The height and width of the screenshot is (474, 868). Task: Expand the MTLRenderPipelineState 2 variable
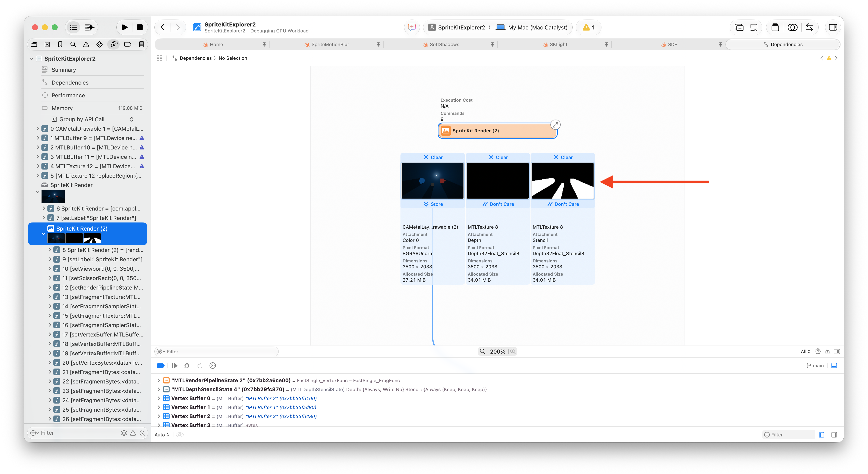point(159,380)
